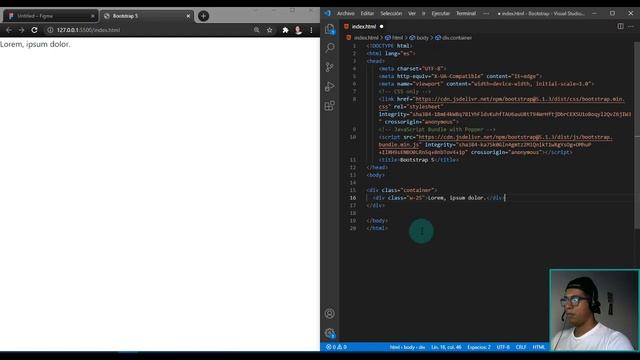The height and width of the screenshot is (360, 640).
Task: Change indentation via Espacios: 2
Action: coord(479,347)
